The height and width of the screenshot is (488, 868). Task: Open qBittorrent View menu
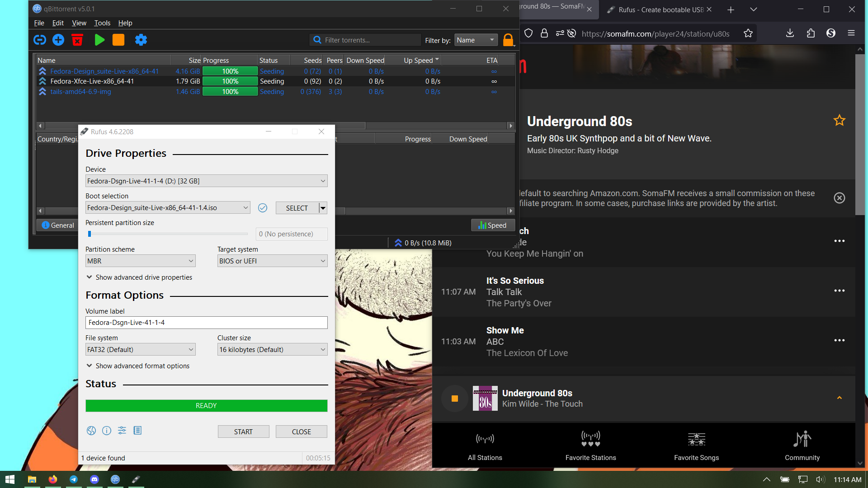(79, 23)
